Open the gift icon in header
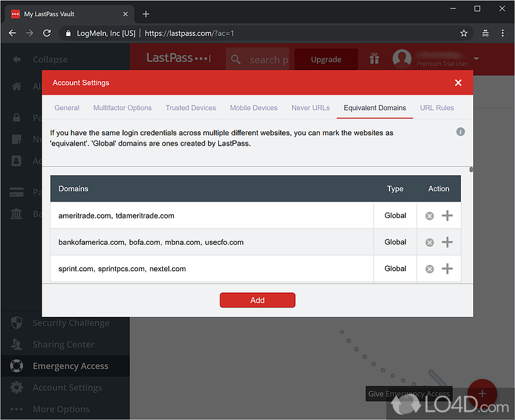Screen dimensions: 515x420 tap(374, 59)
